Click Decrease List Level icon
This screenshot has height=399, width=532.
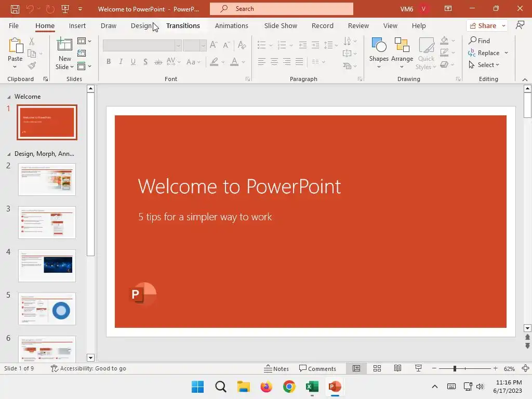[303, 45]
